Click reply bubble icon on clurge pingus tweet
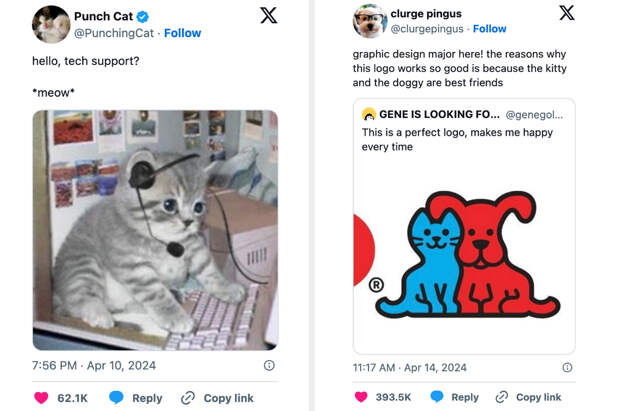 pos(436,397)
